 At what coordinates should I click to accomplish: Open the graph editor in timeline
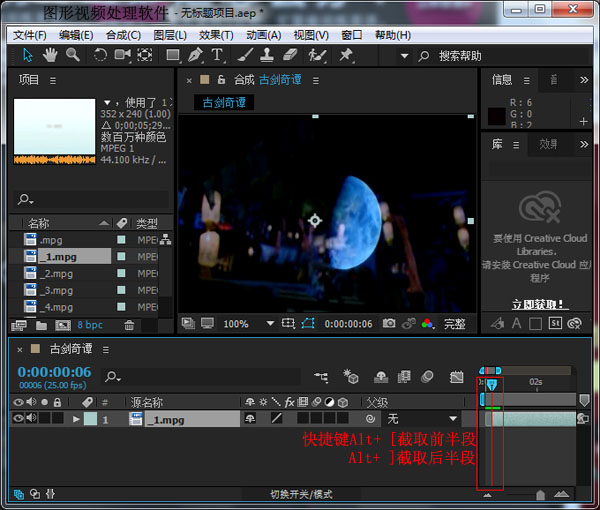tap(456, 377)
